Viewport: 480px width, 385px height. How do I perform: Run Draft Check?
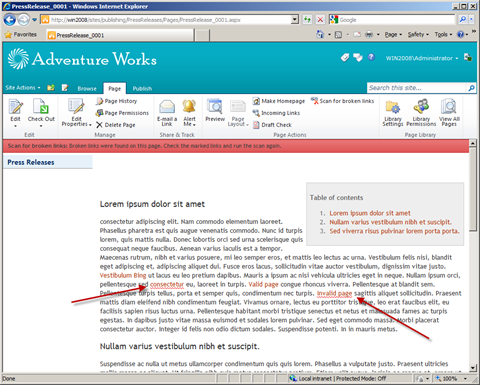coord(272,125)
